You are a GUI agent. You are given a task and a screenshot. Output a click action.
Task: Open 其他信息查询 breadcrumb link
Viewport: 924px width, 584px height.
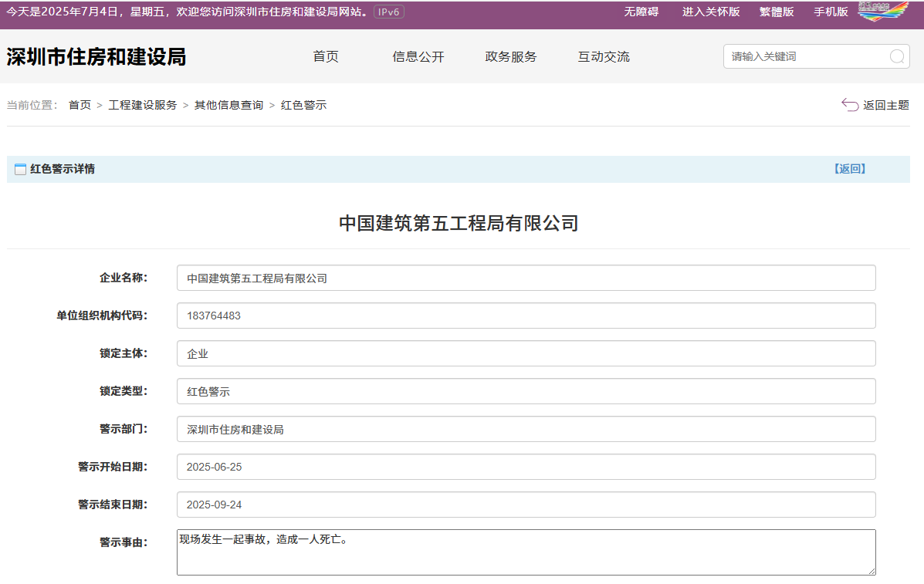point(228,105)
